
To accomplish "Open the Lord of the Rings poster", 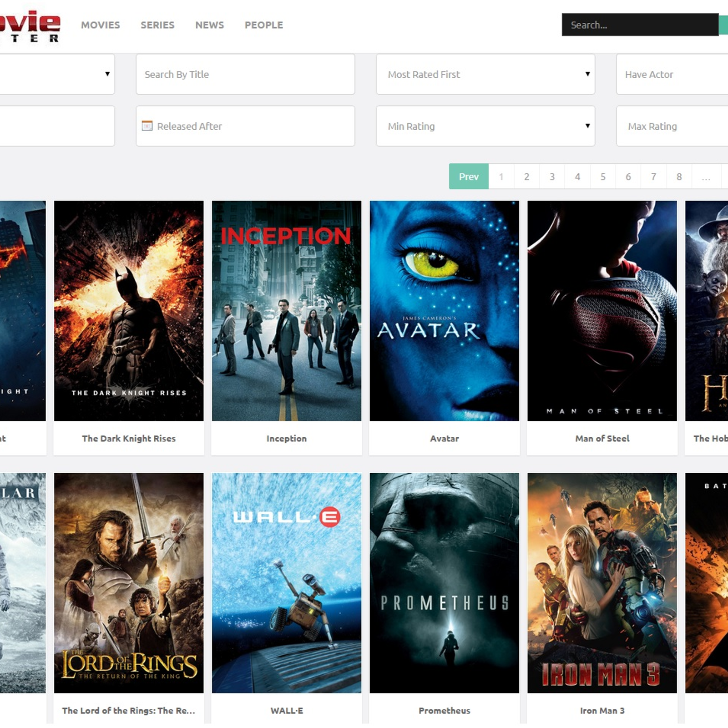I will [x=129, y=583].
